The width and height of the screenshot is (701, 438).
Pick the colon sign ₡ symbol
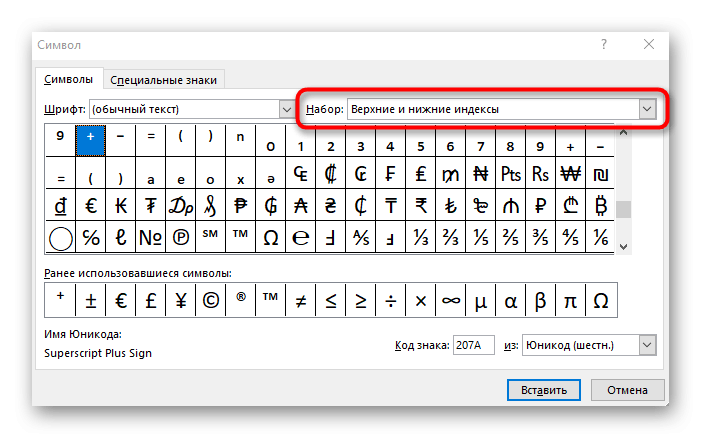[x=330, y=173]
